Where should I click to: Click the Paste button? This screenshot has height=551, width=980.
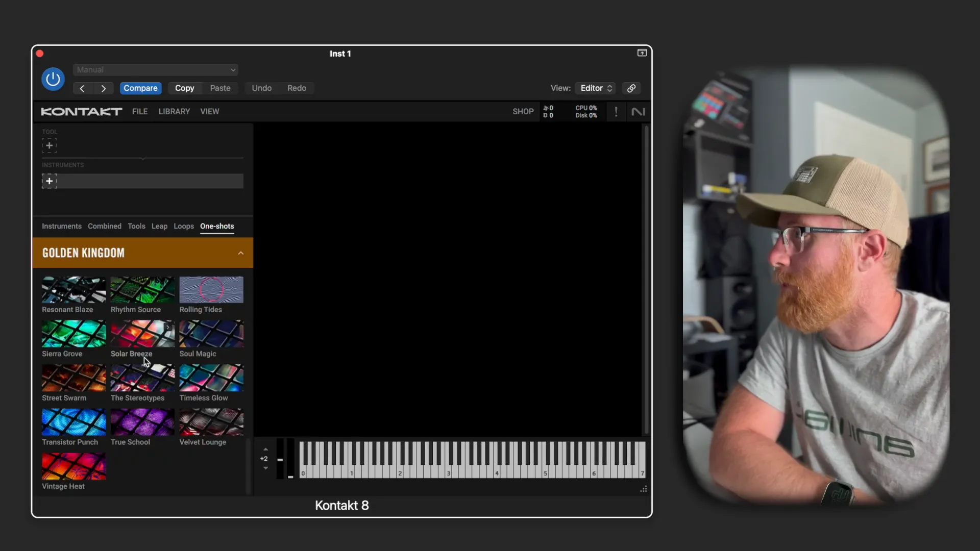[220, 88]
